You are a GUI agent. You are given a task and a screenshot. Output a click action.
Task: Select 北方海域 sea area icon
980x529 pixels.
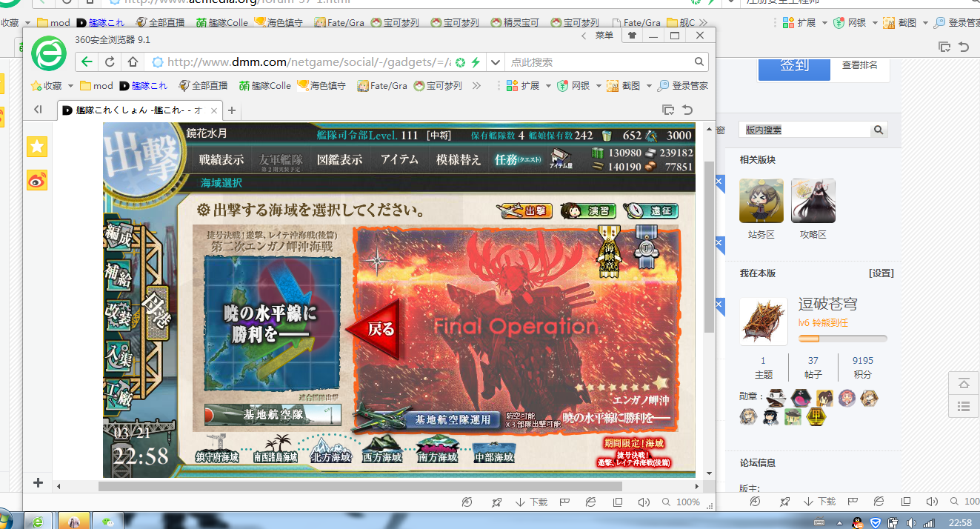(x=330, y=449)
